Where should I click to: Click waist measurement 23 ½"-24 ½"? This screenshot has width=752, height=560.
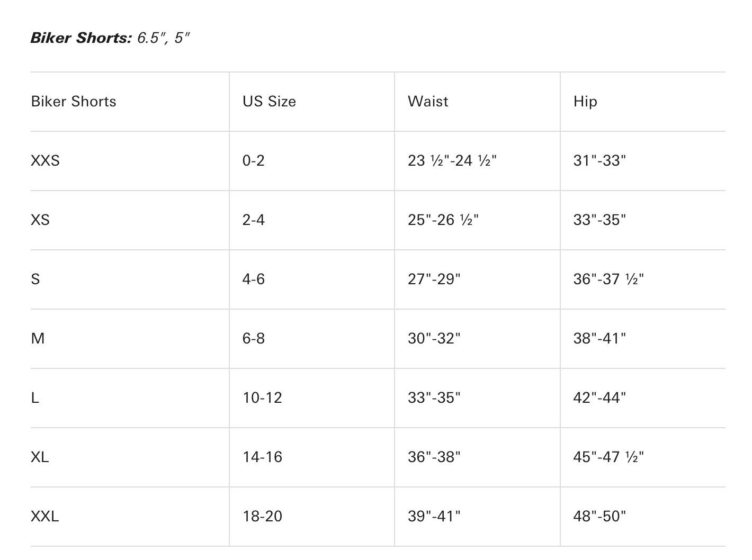[452, 161]
